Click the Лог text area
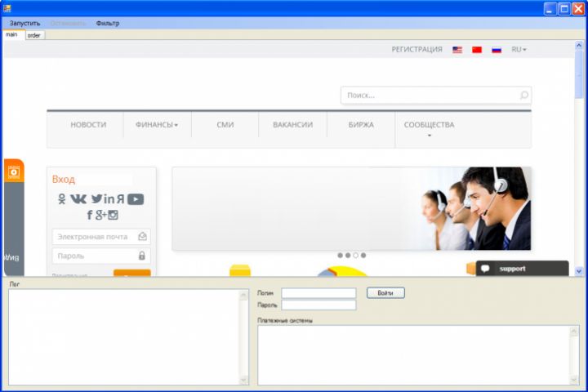Screen dimensions: 588x392 coord(128,336)
